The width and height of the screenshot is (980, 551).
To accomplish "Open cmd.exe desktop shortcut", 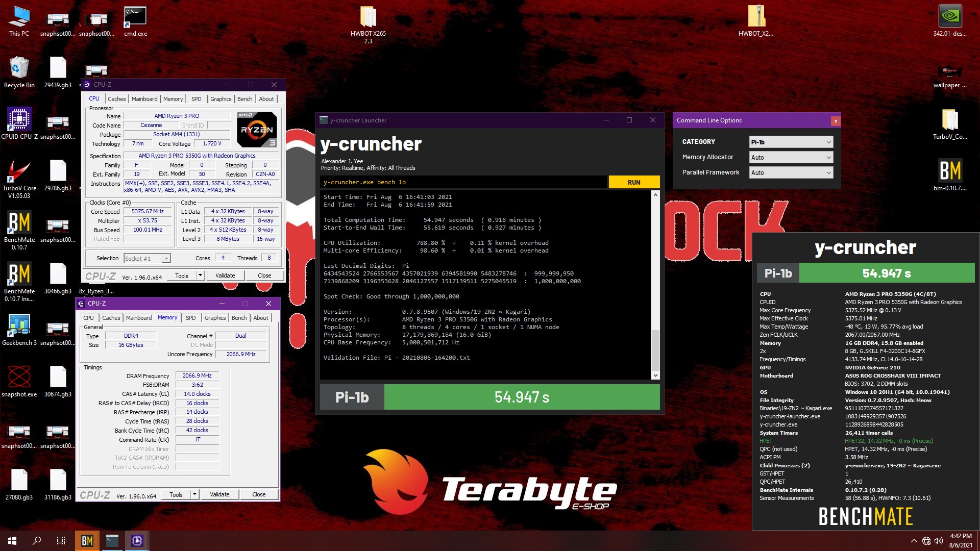I will 135,21.
